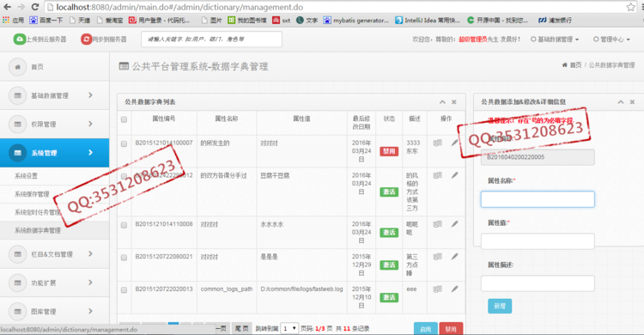Check the box for row B2015120722080021

[x=124, y=258]
